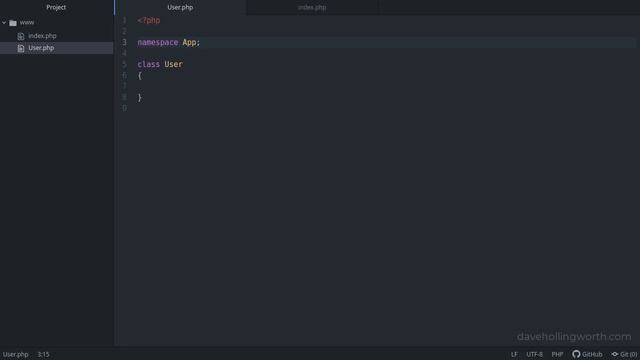Click the App namespace name
Viewport: 640px width, 360px height.
(x=189, y=42)
